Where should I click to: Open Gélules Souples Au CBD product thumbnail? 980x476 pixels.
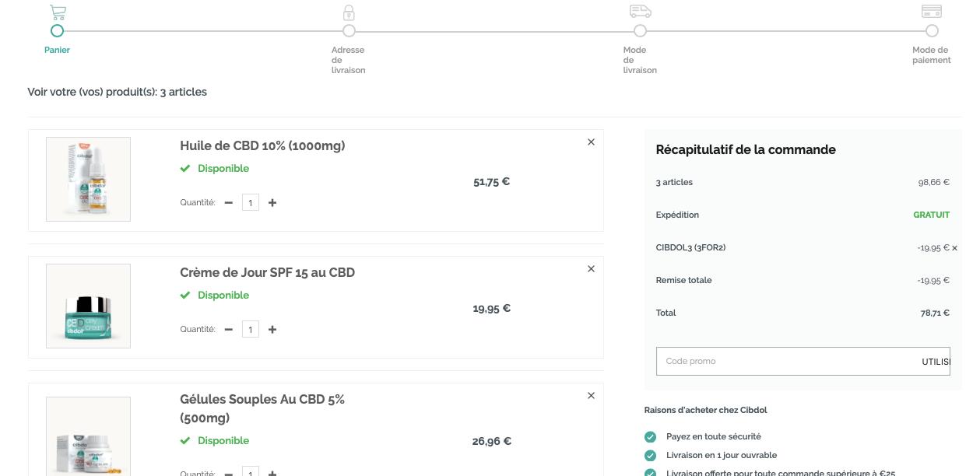pyautogui.click(x=88, y=436)
